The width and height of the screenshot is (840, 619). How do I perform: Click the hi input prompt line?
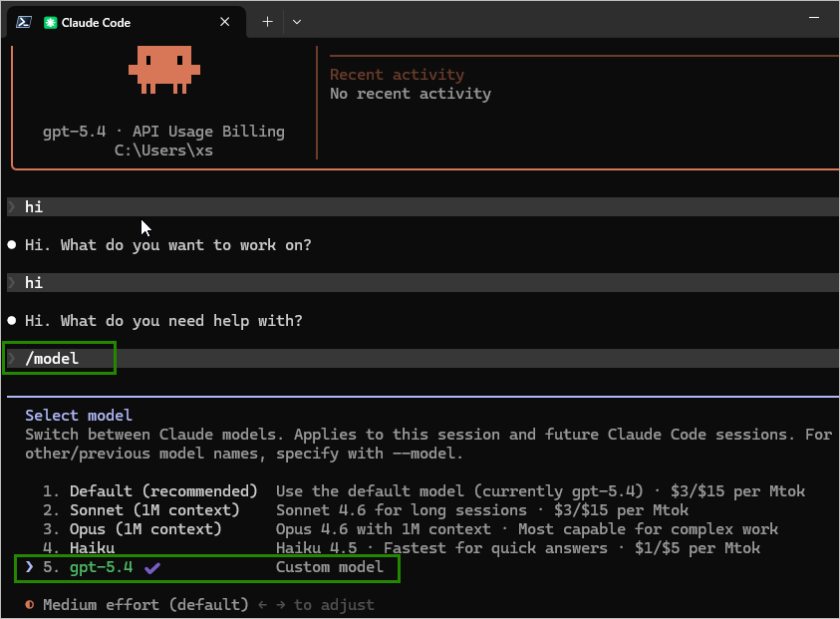coord(33,206)
